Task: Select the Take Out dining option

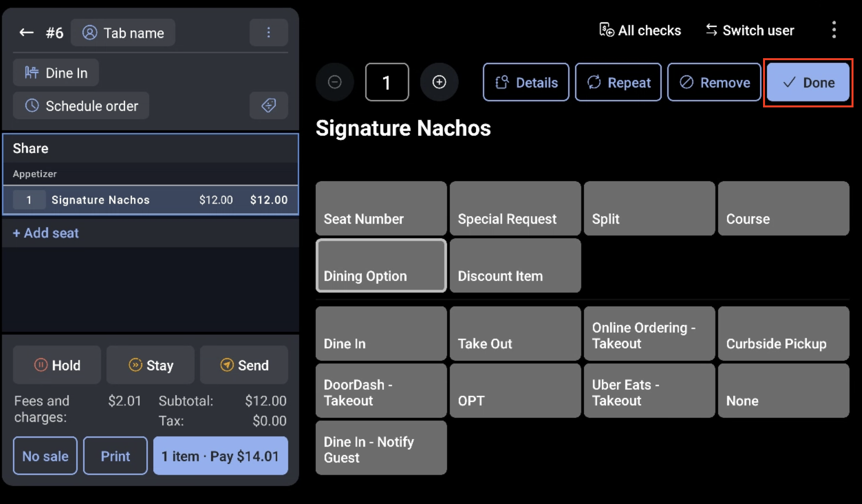Action: pyautogui.click(x=515, y=333)
